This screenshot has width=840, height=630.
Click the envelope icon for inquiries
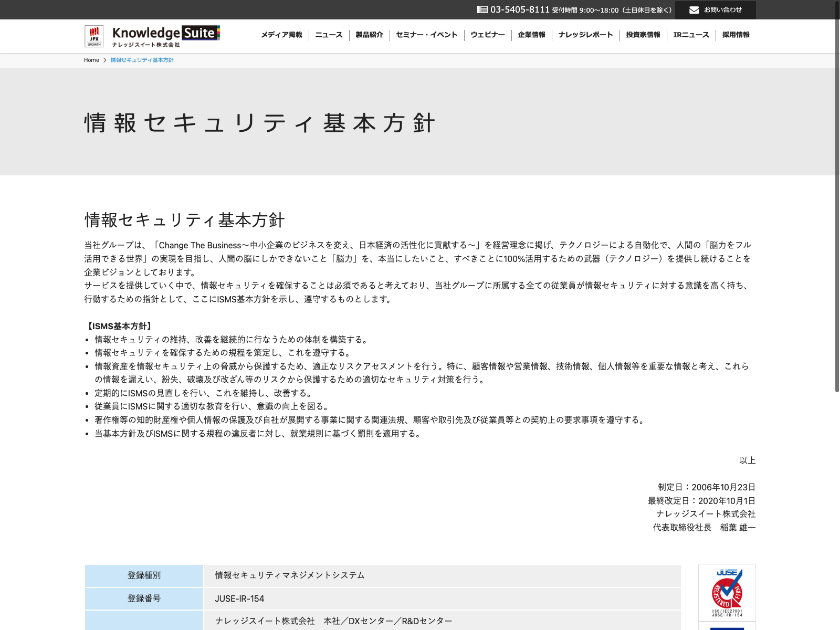[694, 10]
